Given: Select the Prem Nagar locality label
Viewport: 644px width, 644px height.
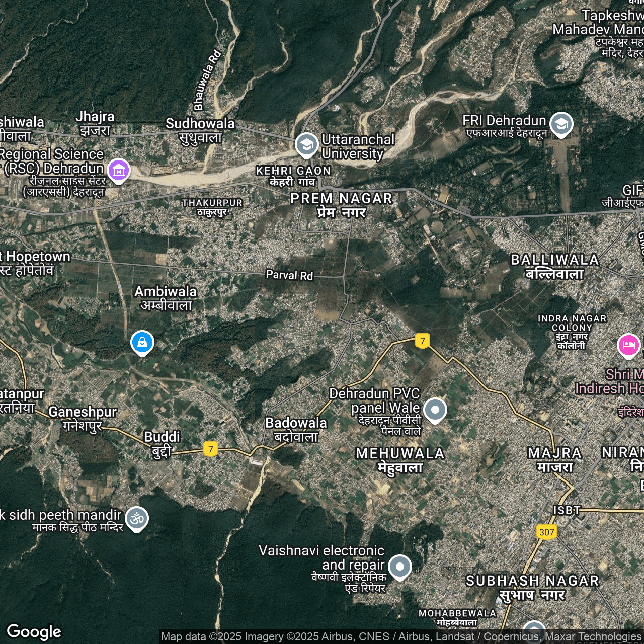Looking at the screenshot, I should coord(341,205).
